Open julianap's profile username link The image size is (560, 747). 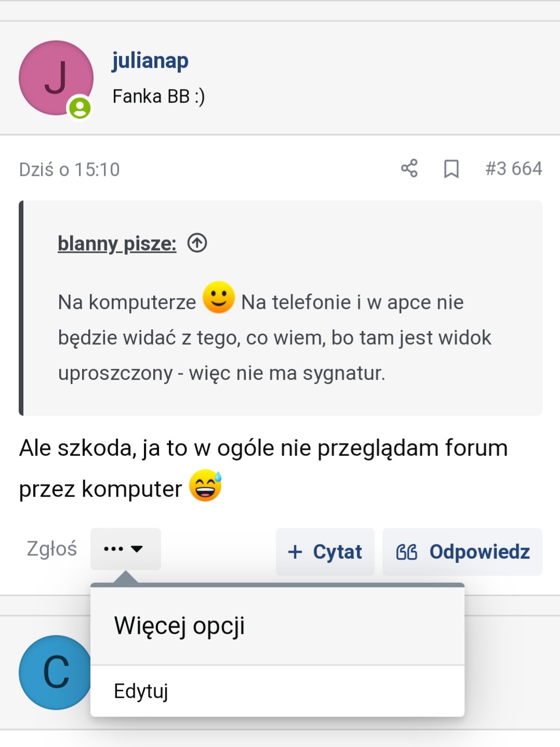(150, 61)
